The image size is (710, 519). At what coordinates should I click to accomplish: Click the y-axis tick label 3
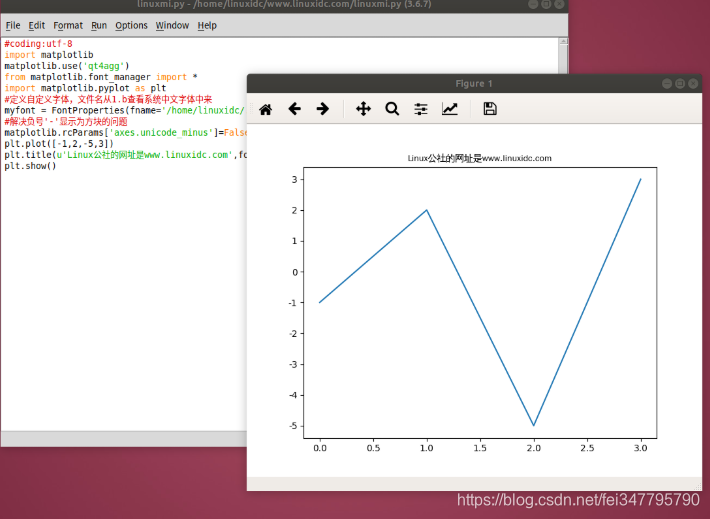295,179
